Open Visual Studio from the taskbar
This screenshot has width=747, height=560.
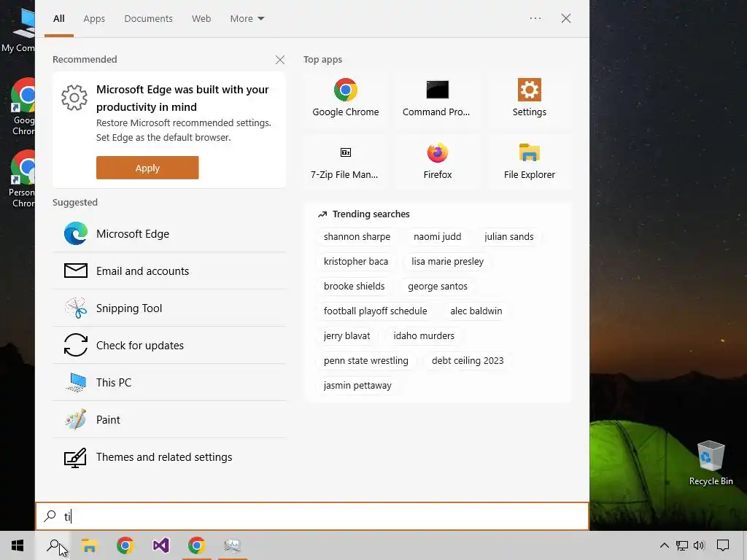click(161, 545)
